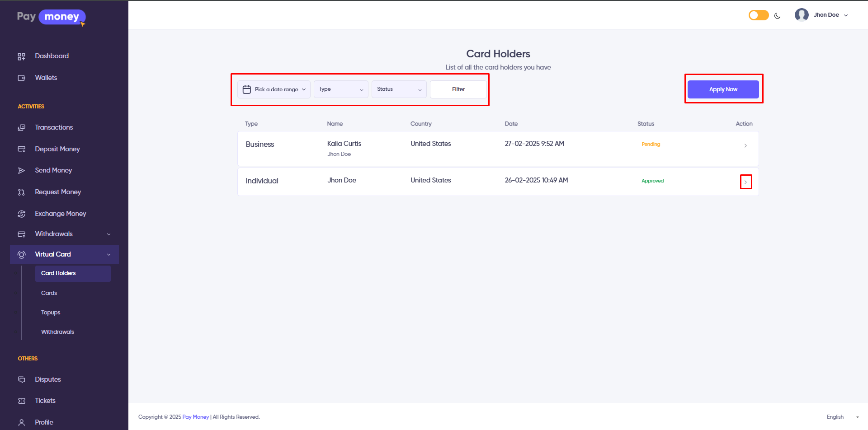Open Cards under Virtual Card
The image size is (868, 430).
49,293
